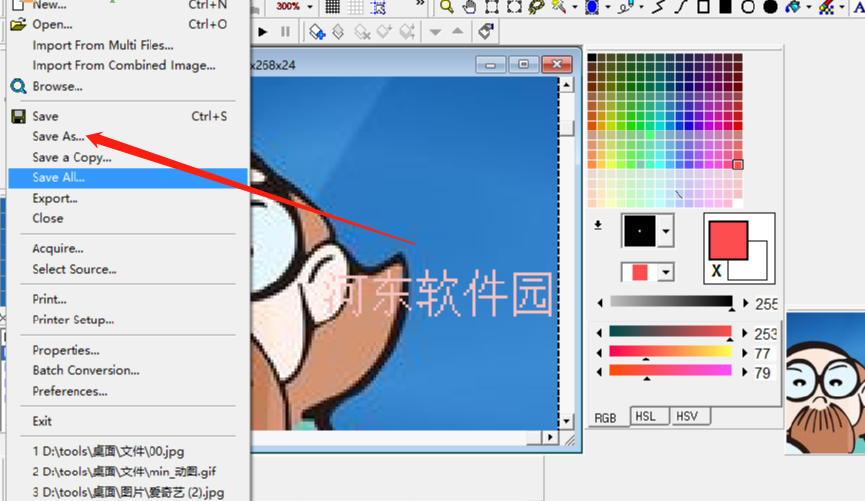Image resolution: width=865 pixels, height=501 pixels.
Task: Switch to the HSV tab
Action: point(690,417)
